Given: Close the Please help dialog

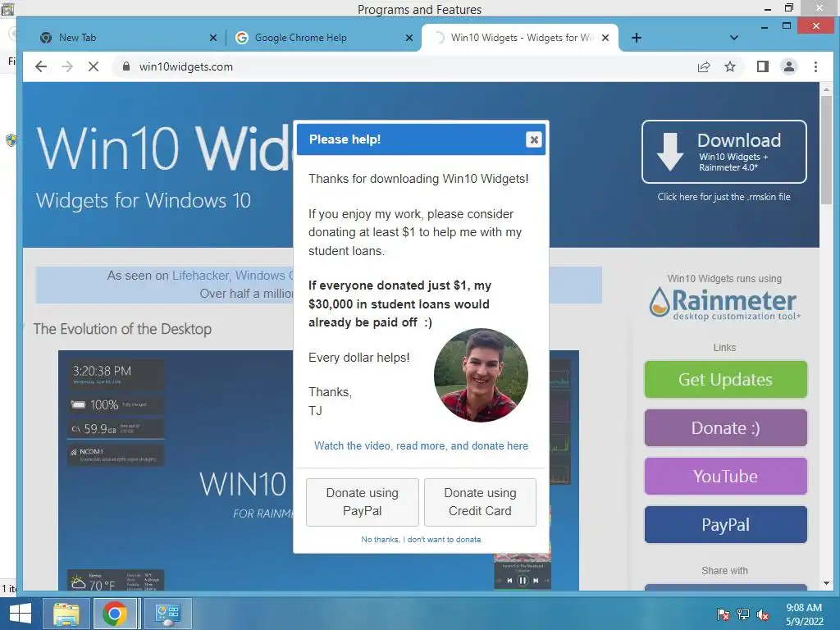Looking at the screenshot, I should [533, 139].
